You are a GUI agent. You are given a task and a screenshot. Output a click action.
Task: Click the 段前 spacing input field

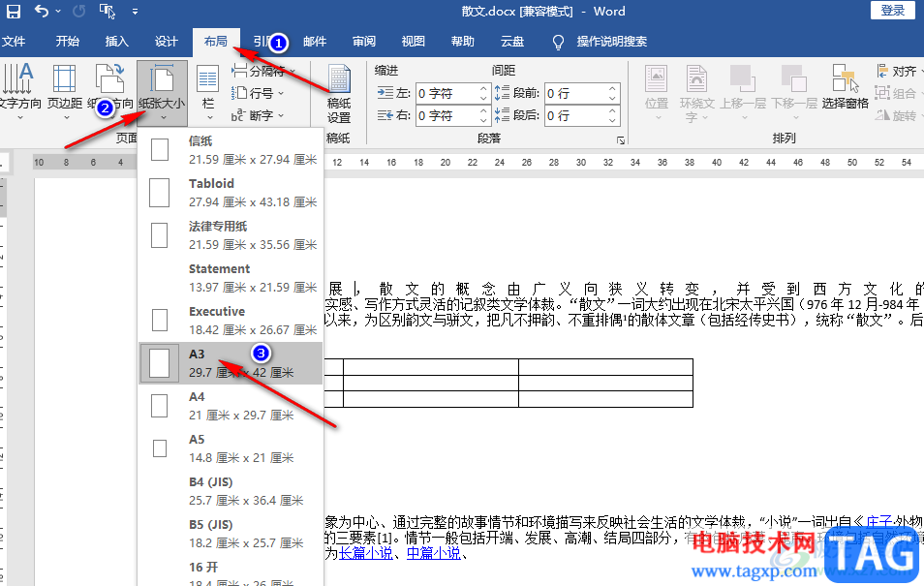[575, 93]
